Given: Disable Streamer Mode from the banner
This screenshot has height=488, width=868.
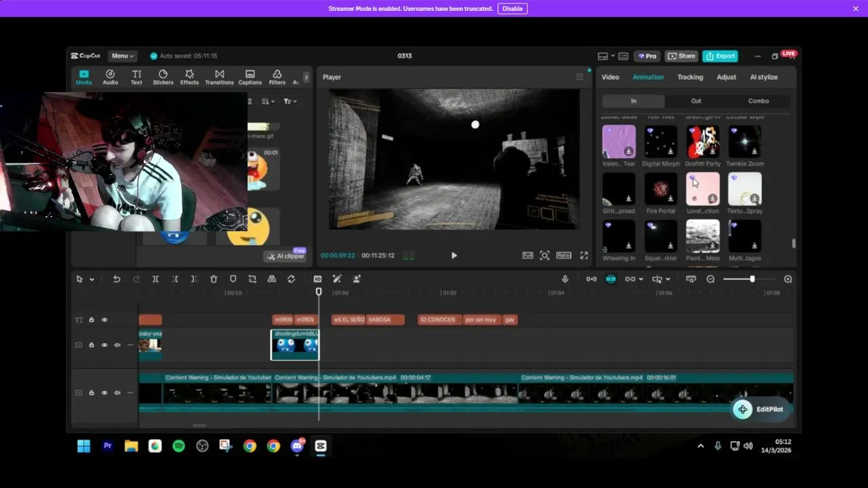Looking at the screenshot, I should pyautogui.click(x=512, y=9).
